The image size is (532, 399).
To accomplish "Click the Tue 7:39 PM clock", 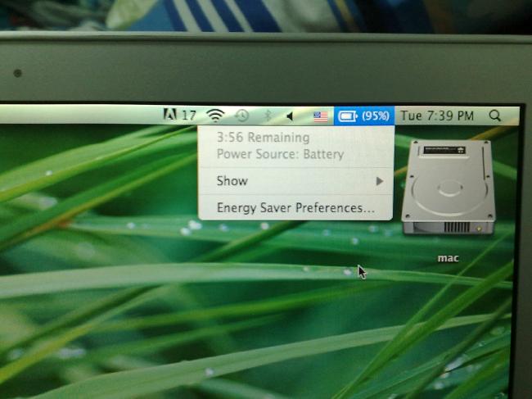I will pyautogui.click(x=437, y=116).
